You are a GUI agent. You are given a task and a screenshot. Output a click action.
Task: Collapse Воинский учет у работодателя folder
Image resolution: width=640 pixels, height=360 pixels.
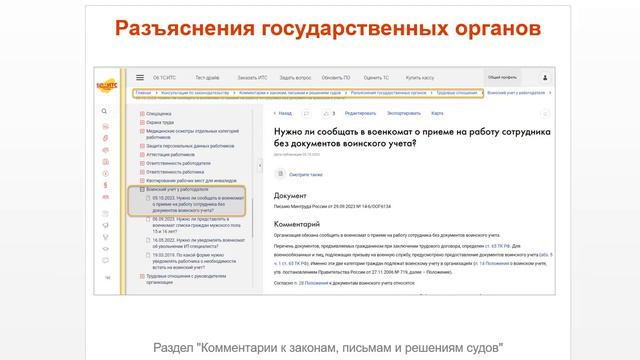pos(142,189)
